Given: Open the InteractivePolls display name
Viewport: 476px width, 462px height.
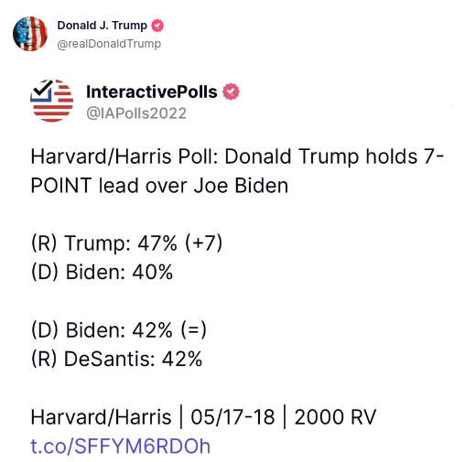Looking at the screenshot, I should (x=152, y=91).
